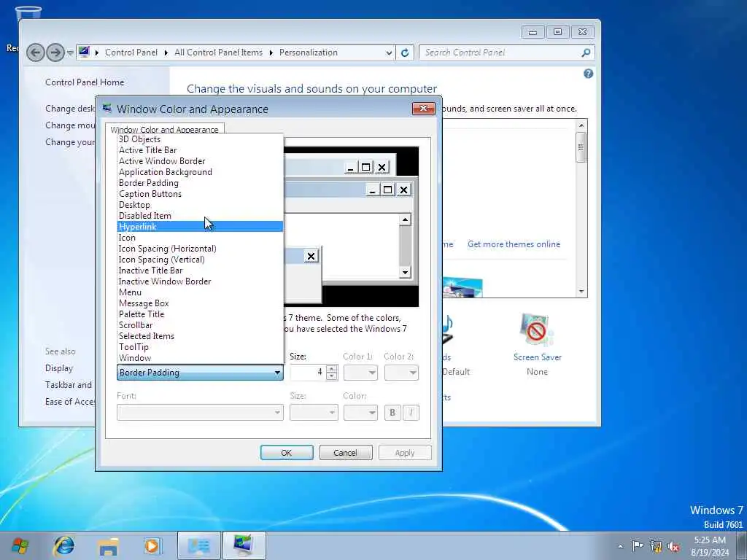747x560 pixels.
Task: Click Cancel in the appearance dialog
Action: point(346,452)
